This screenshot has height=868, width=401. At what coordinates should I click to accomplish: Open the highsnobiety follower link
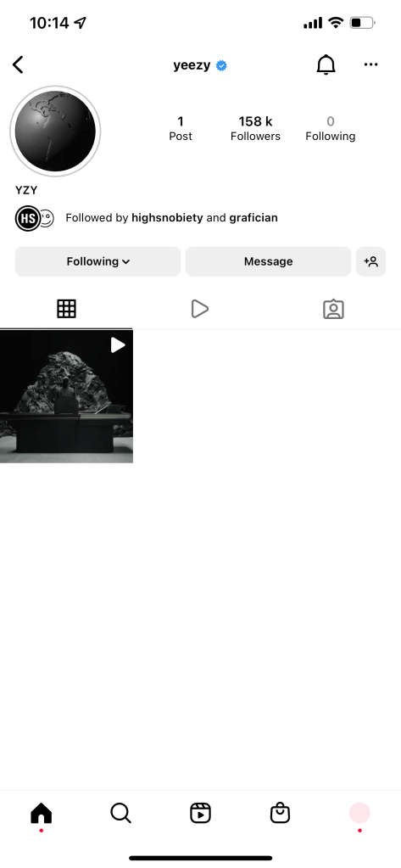[x=167, y=217]
